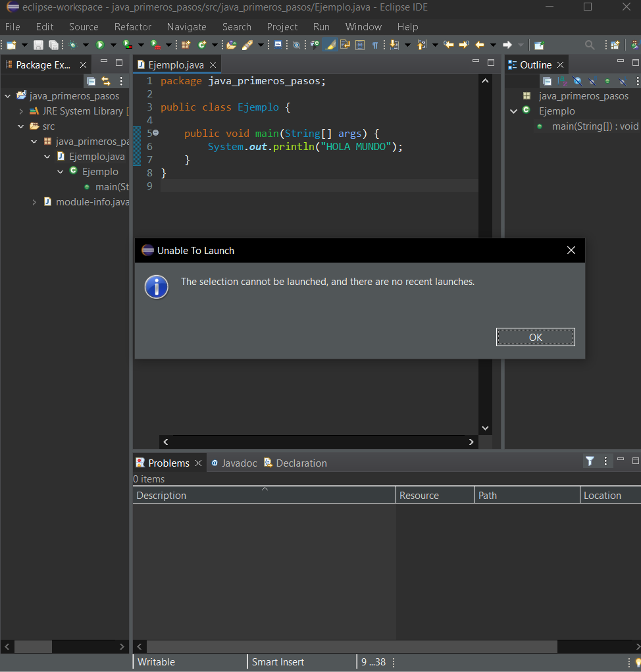
Task: Collapse All in the Outline view toolbar
Action: (x=547, y=81)
